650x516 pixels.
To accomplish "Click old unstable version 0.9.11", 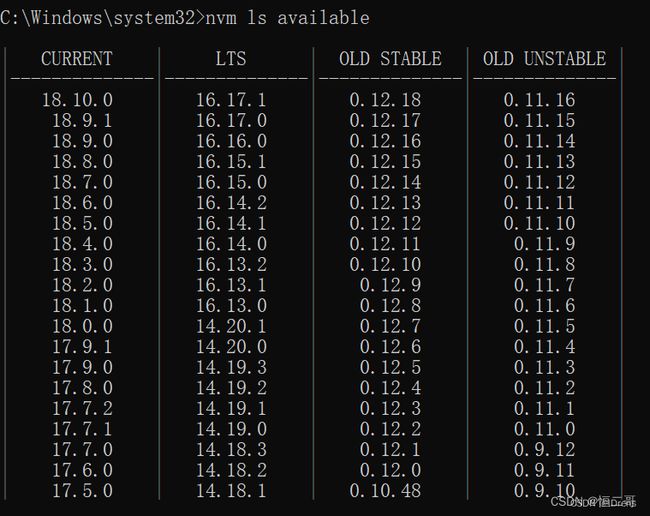I will [x=545, y=470].
